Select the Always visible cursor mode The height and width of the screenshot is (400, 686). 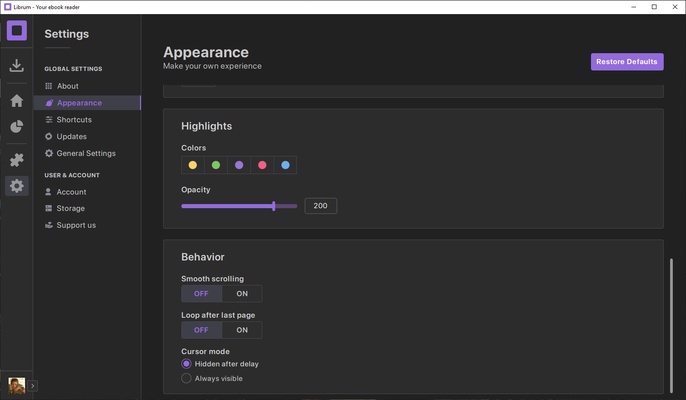(x=186, y=379)
